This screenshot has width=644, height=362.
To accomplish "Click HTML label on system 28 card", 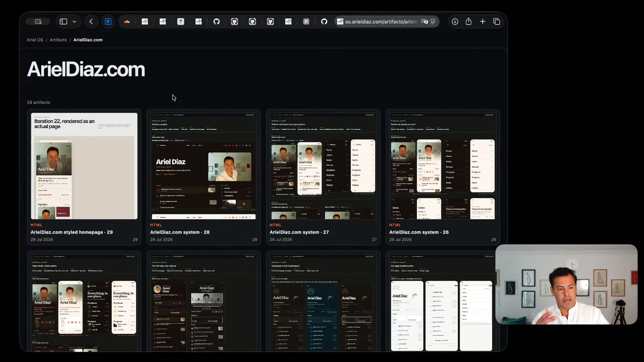I will pos(156,225).
